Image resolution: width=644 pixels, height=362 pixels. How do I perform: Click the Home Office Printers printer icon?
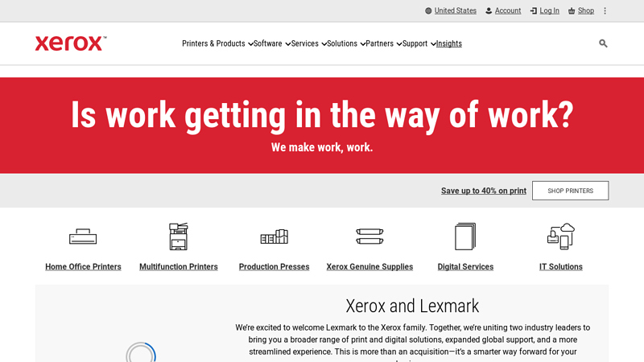[83, 237]
